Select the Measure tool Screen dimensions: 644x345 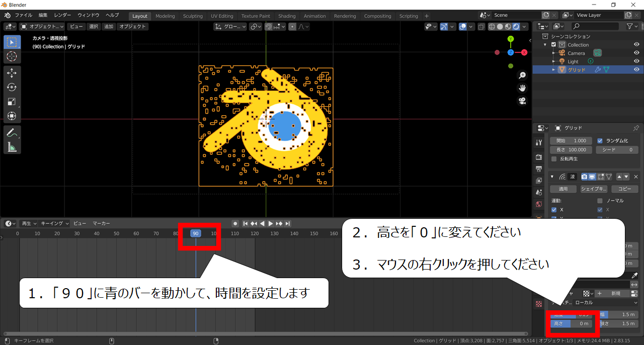tap(12, 147)
